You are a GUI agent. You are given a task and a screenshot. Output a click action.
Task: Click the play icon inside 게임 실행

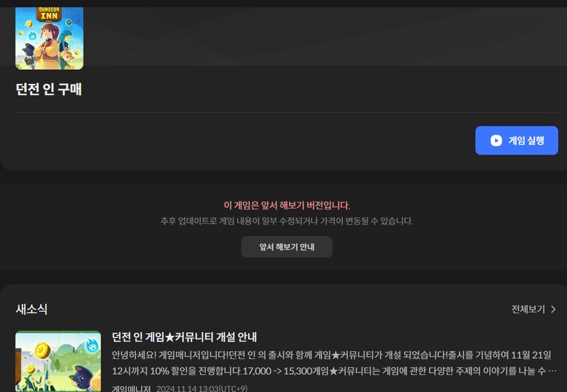coord(496,141)
